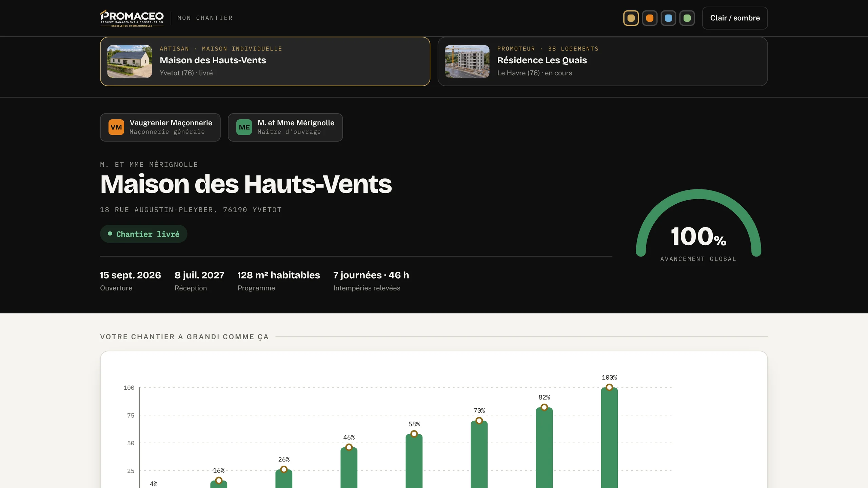Click the 16% chart bar marker
The height and width of the screenshot is (488, 868).
(x=219, y=481)
